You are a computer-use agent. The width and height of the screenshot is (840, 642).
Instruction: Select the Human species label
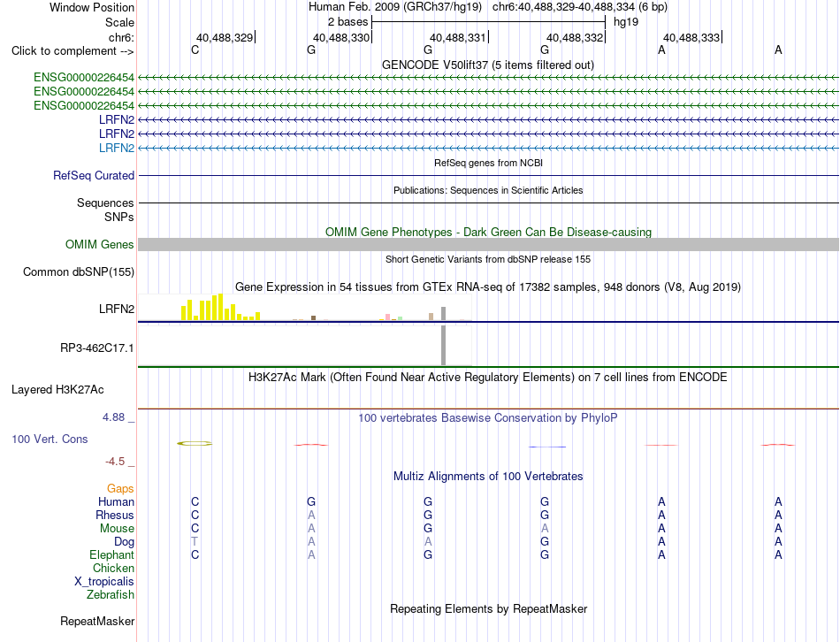pyautogui.click(x=116, y=501)
